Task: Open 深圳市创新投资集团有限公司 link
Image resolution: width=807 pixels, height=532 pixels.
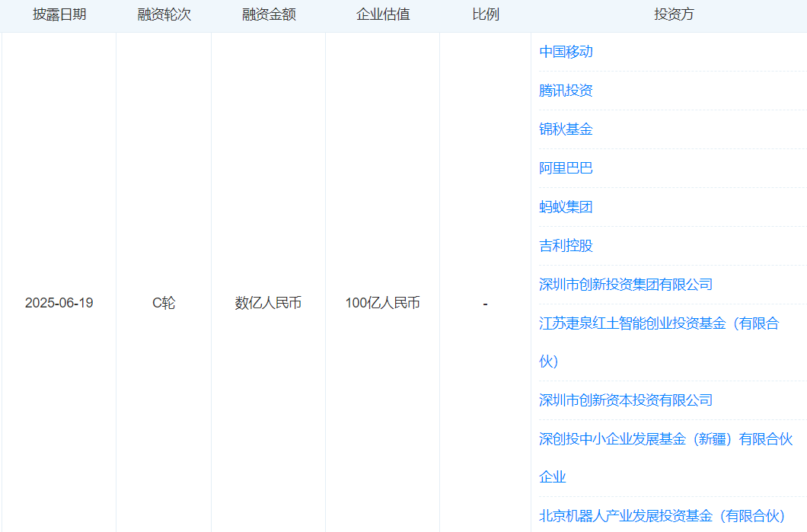Action: tap(624, 284)
